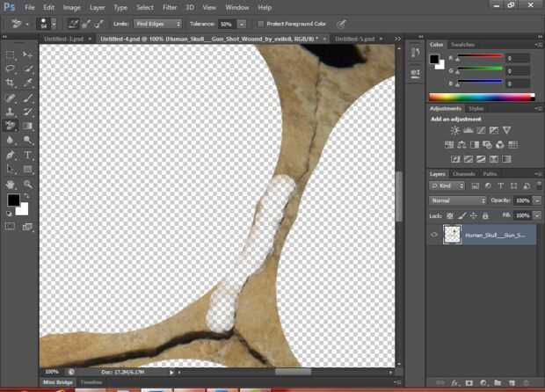Select the Crop tool
Viewport: 545px width, 392px height.
(x=10, y=83)
